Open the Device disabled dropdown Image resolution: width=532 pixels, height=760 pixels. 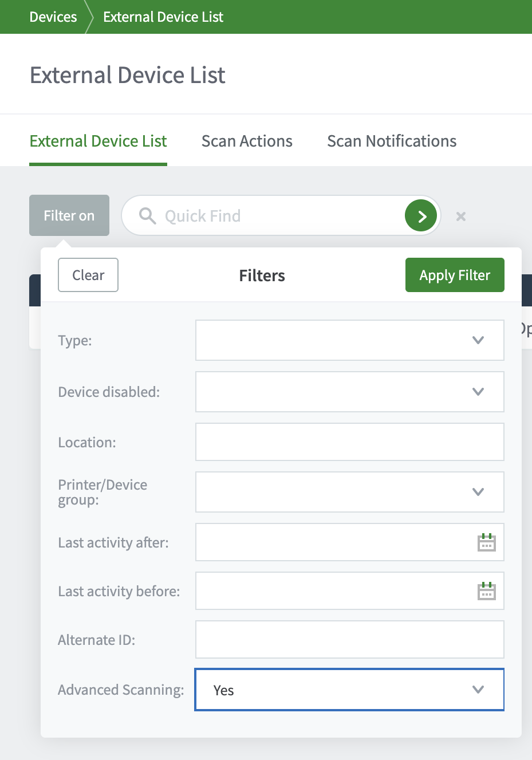tap(349, 392)
